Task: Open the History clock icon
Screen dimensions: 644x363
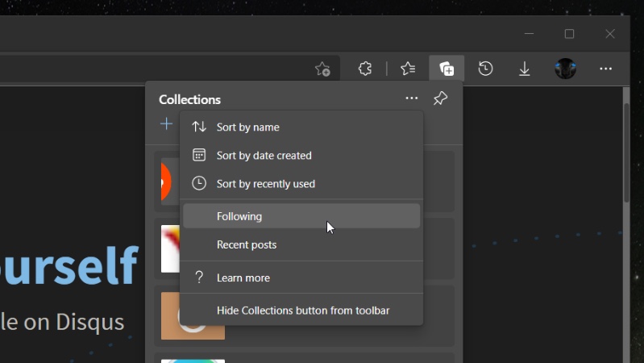Action: click(485, 69)
